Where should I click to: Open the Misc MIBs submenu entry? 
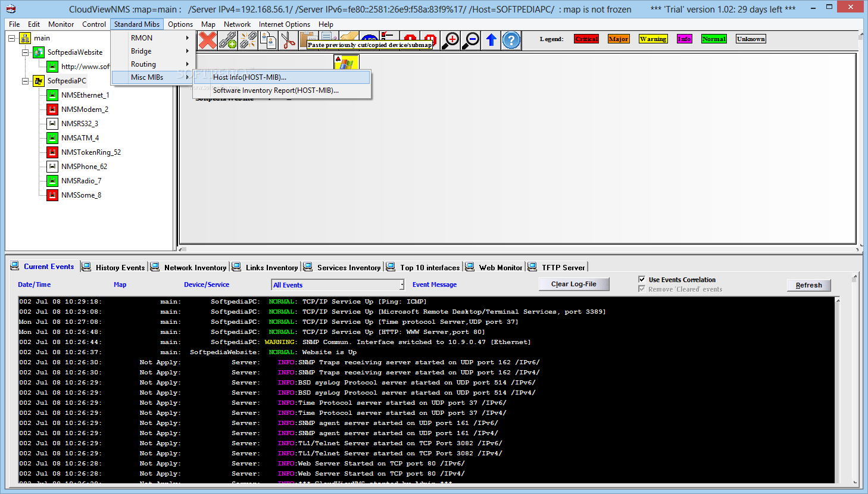tap(152, 77)
